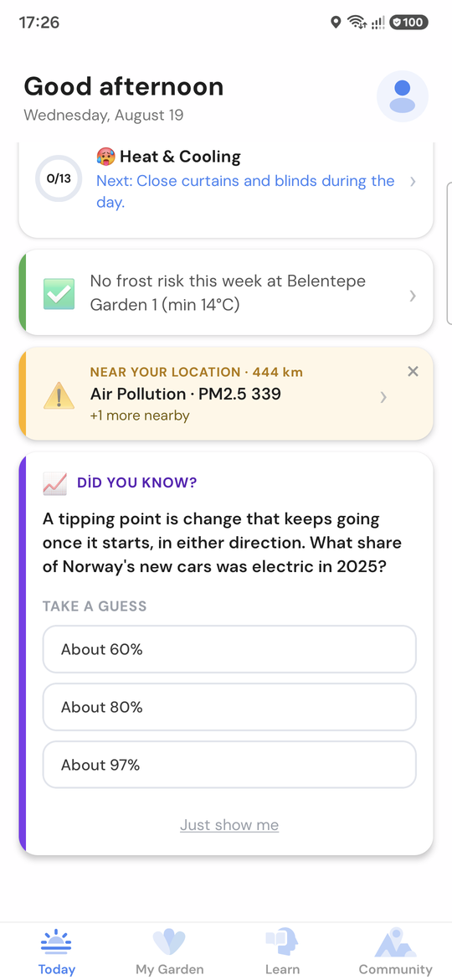Open the user profile avatar

pyautogui.click(x=402, y=96)
